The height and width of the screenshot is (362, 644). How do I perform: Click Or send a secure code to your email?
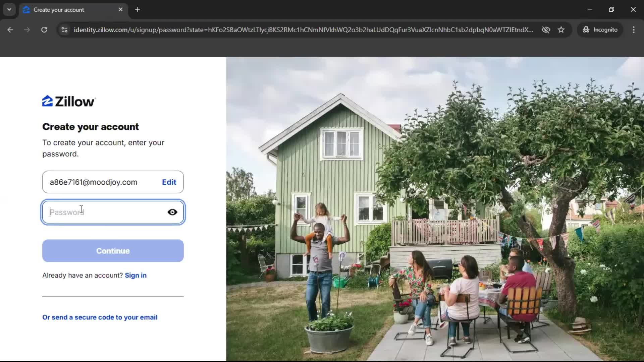100,317
